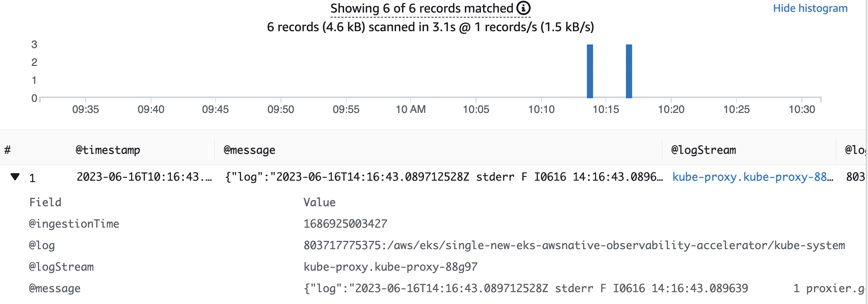Select the second blue histogram bar
868x304 pixels.
click(629, 71)
